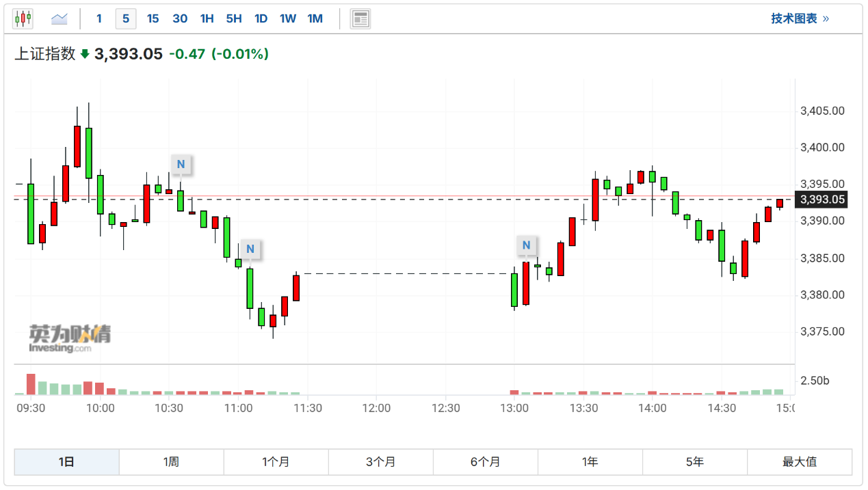Click the 上证指数 index title

coord(45,54)
